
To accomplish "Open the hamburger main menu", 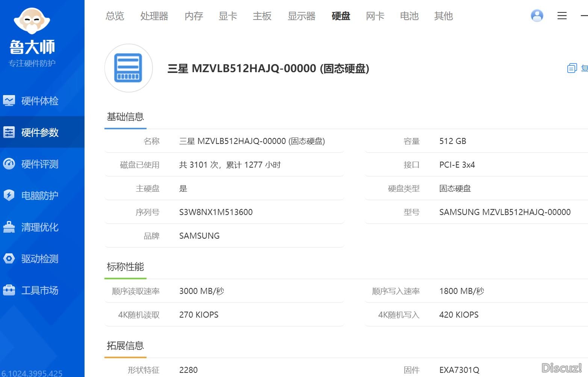I will (x=562, y=16).
